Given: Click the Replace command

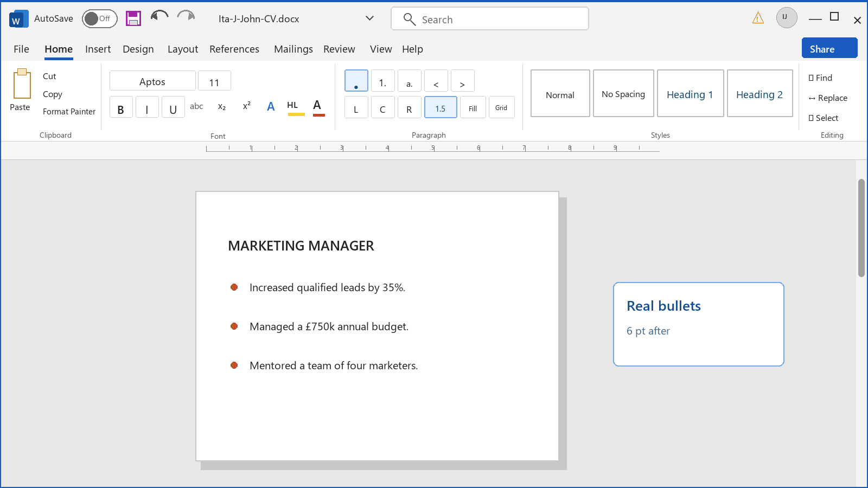Looking at the screenshot, I should [x=828, y=98].
